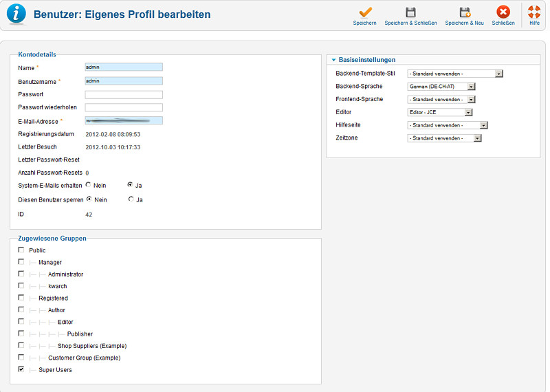The height and width of the screenshot is (392, 550).
Task: Check the Manager group checkbox
Action: point(21,262)
